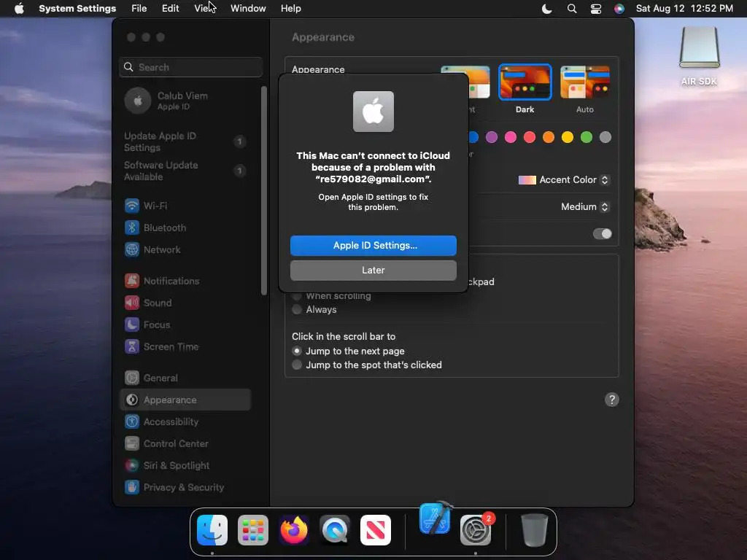747x560 pixels.
Task: Click the Siri icon in menu bar
Action: click(619, 9)
